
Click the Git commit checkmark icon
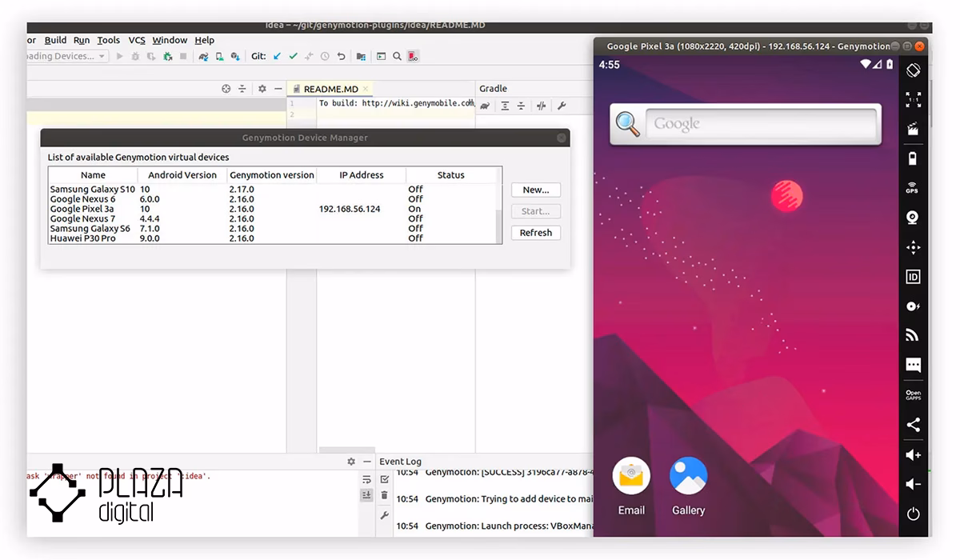tap(294, 56)
